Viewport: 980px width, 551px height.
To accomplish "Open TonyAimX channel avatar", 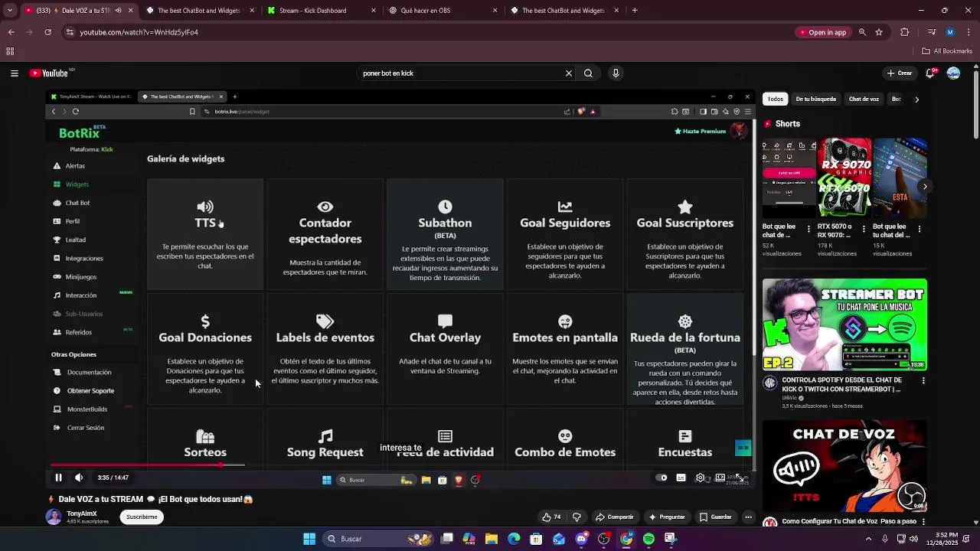I will pos(54,517).
